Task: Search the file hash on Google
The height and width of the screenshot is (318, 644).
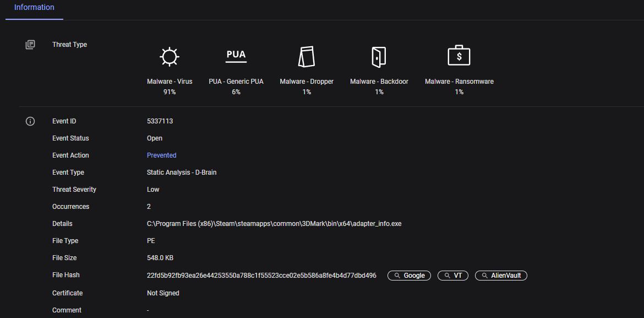Action: (x=409, y=276)
